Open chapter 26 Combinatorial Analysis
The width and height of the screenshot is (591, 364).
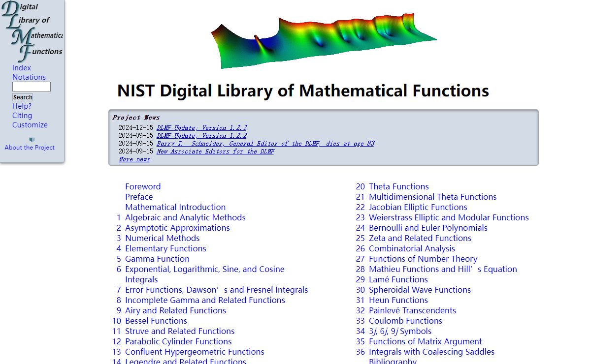[412, 248]
